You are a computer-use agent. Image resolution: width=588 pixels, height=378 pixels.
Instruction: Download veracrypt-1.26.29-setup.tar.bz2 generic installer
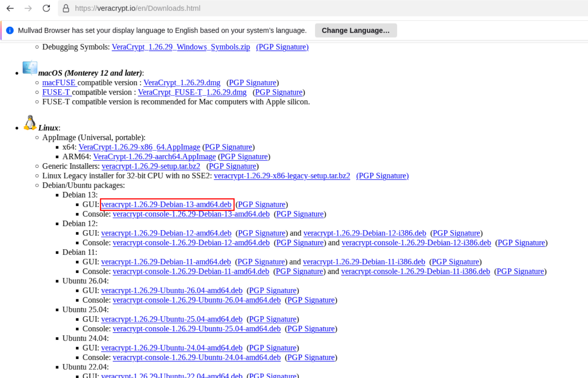[x=151, y=166]
